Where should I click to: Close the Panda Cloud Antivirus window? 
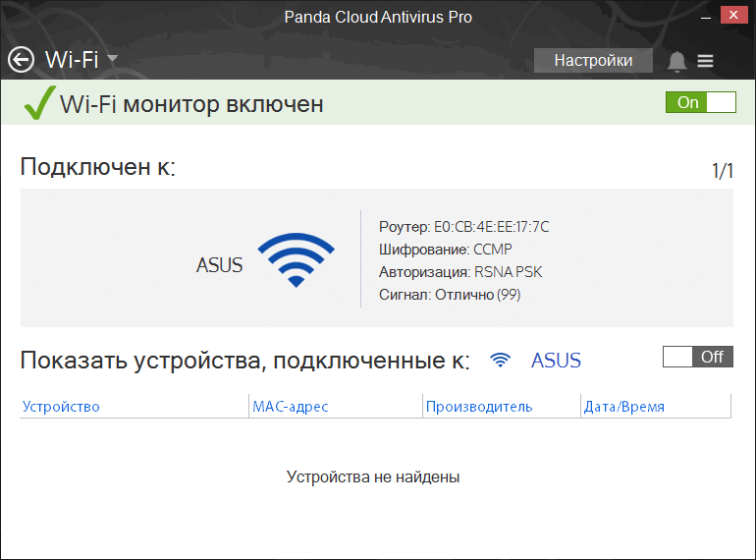[x=733, y=15]
